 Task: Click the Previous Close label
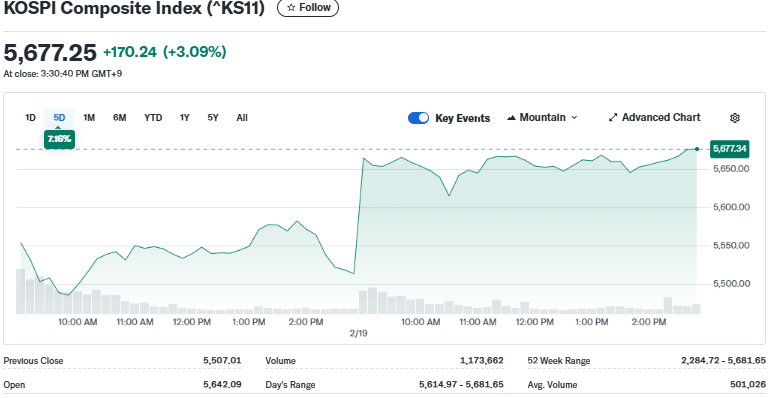[33, 361]
